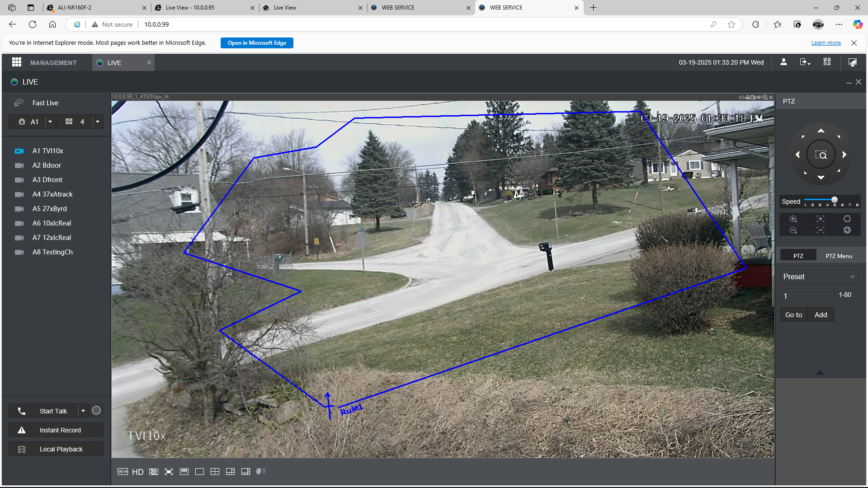
Task: Toggle the AI face list icon
Action: [261, 471]
